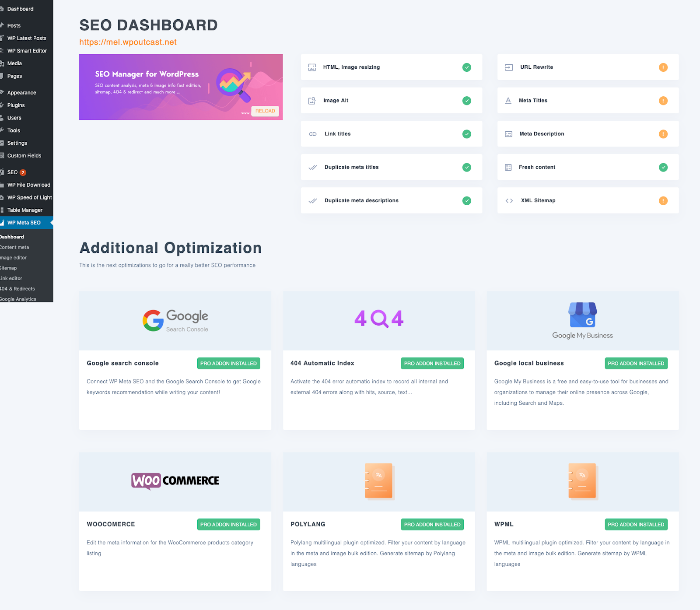Viewport: 700px width, 610px height.
Task: Click the red 2 badge on SEO
Action: tap(23, 172)
